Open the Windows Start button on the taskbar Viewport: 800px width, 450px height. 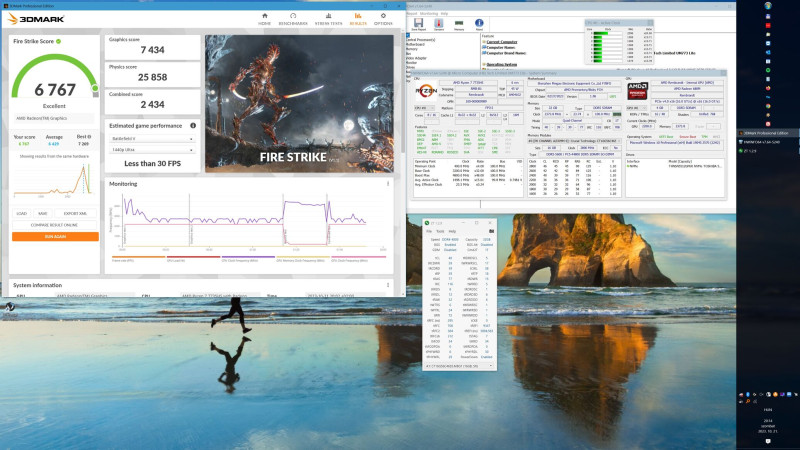pos(768,6)
